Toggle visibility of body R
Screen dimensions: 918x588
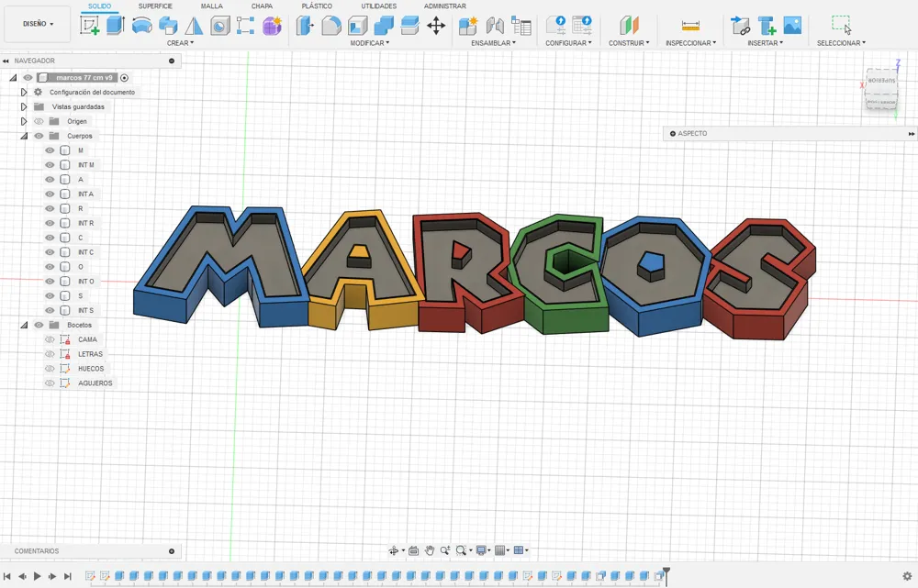(x=50, y=209)
